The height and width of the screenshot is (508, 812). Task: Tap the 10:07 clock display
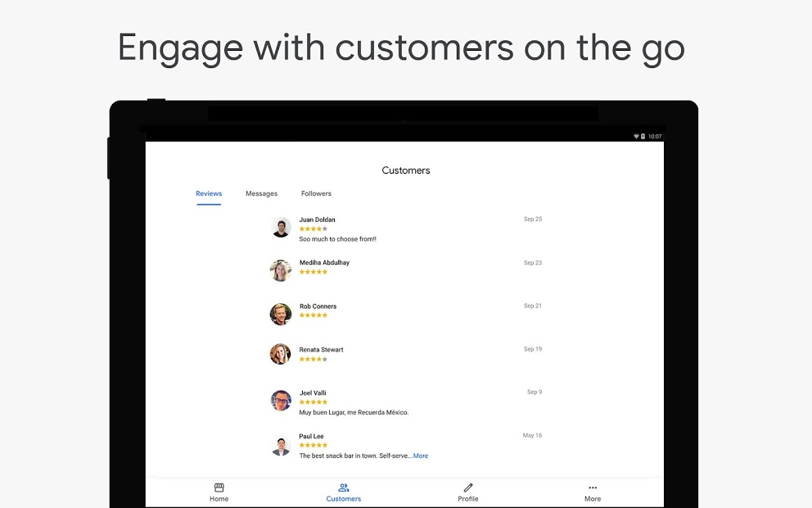(655, 136)
